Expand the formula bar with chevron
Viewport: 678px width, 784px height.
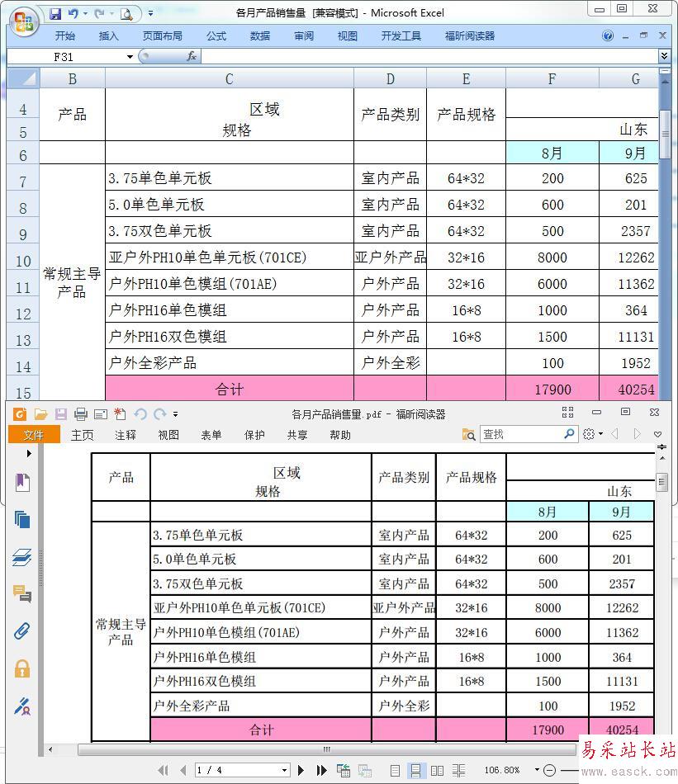click(x=664, y=56)
